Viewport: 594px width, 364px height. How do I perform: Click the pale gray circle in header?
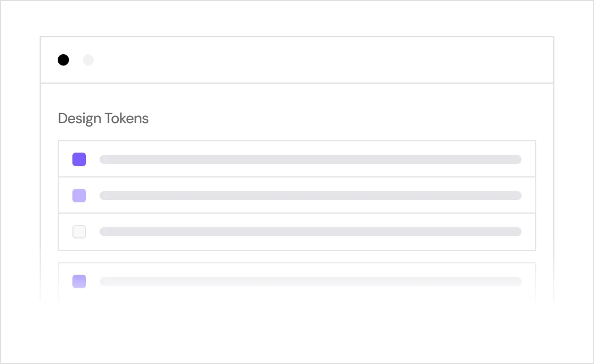click(88, 60)
